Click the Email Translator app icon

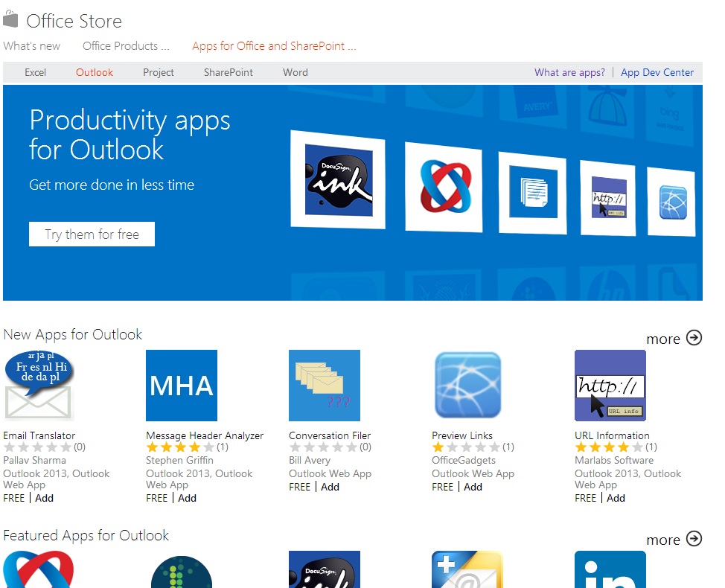tap(39, 386)
